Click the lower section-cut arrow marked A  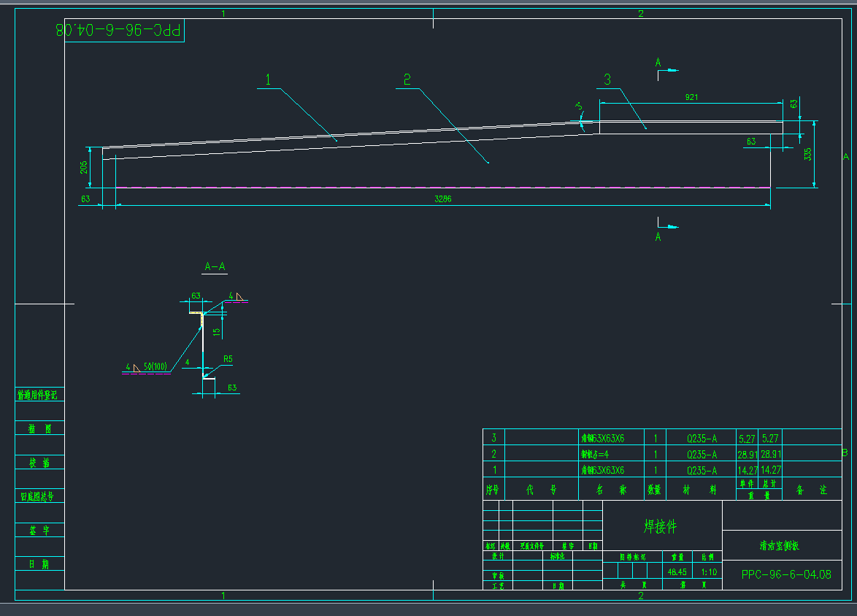(666, 225)
